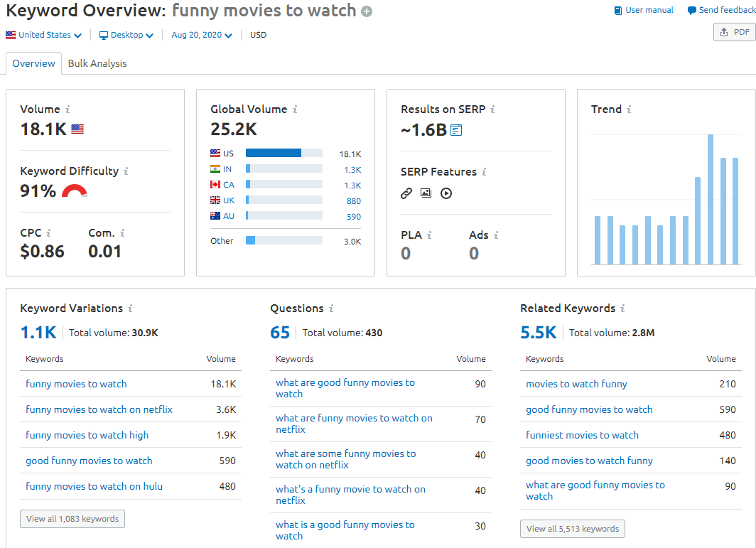Open the Aug 20, 2020 date dropdown
This screenshot has width=756, height=548.
pyautogui.click(x=202, y=35)
